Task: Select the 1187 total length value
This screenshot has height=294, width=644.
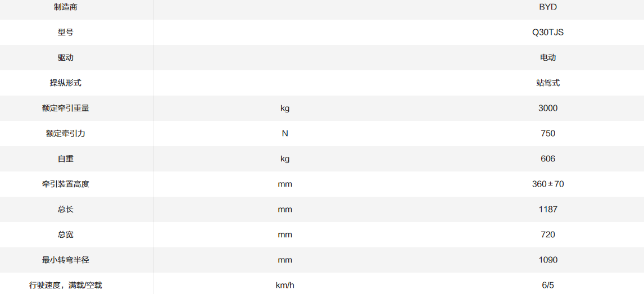Action: (548, 209)
